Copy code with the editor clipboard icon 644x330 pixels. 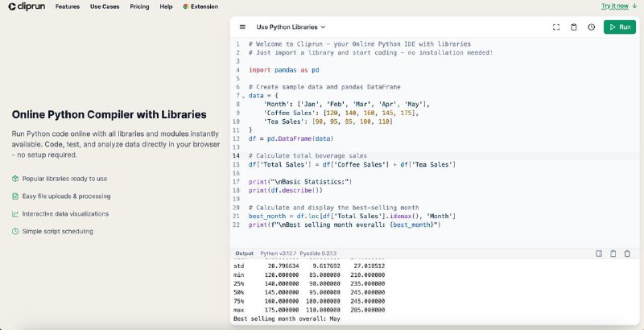tap(574, 27)
